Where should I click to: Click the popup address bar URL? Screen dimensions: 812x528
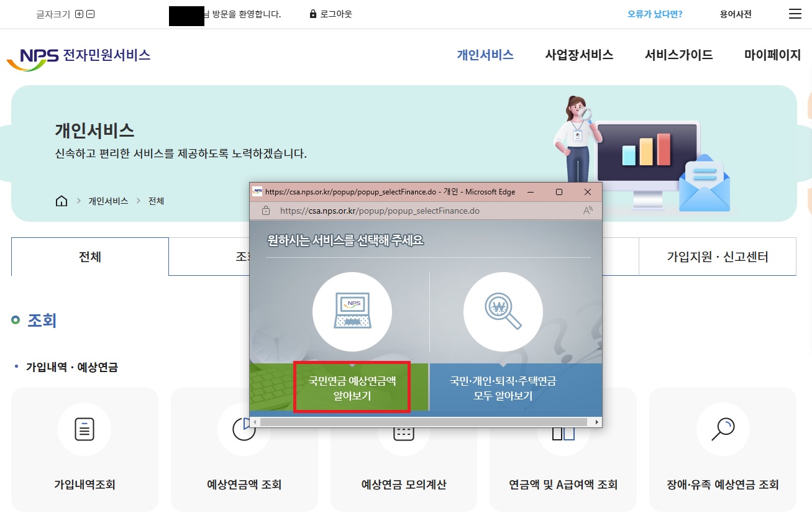coord(380,211)
